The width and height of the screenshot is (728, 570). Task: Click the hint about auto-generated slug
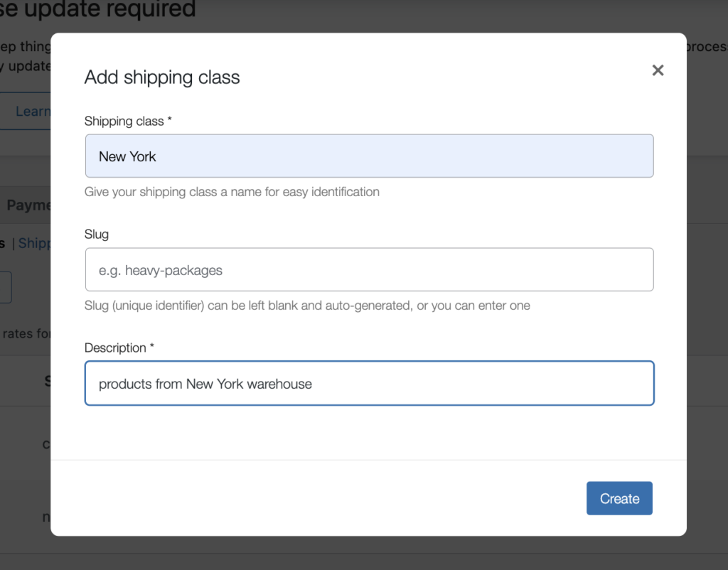coord(307,306)
